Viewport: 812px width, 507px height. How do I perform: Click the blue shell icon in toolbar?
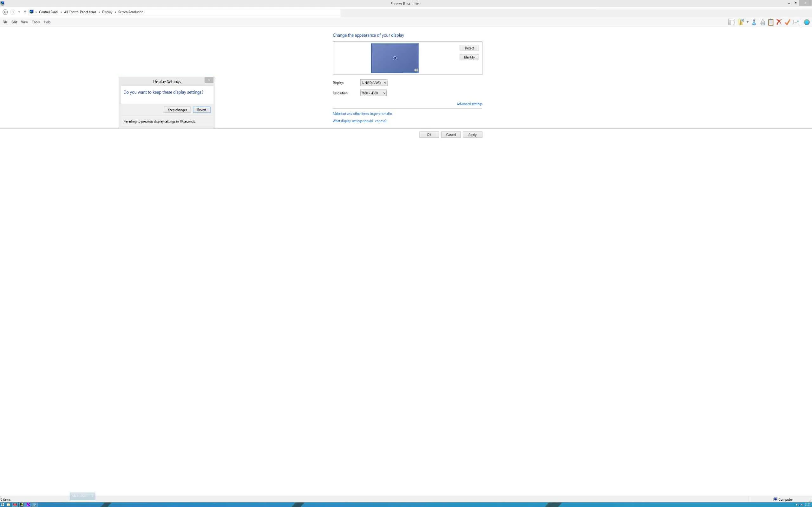click(807, 22)
